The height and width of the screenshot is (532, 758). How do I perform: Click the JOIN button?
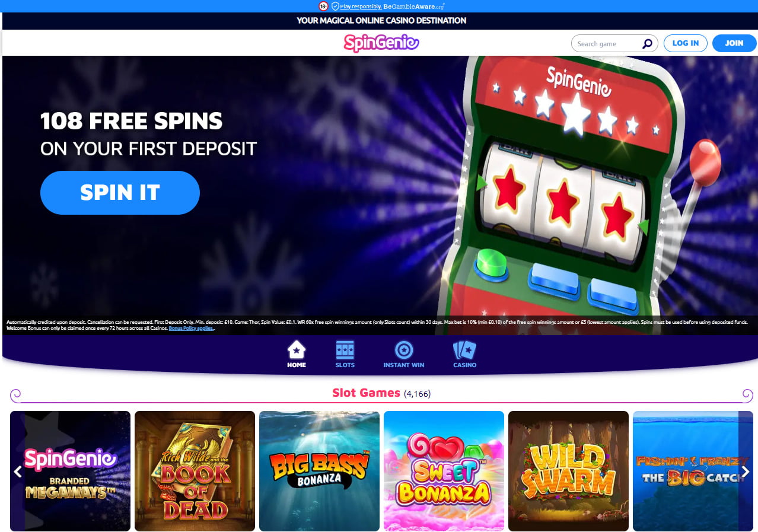coord(734,43)
